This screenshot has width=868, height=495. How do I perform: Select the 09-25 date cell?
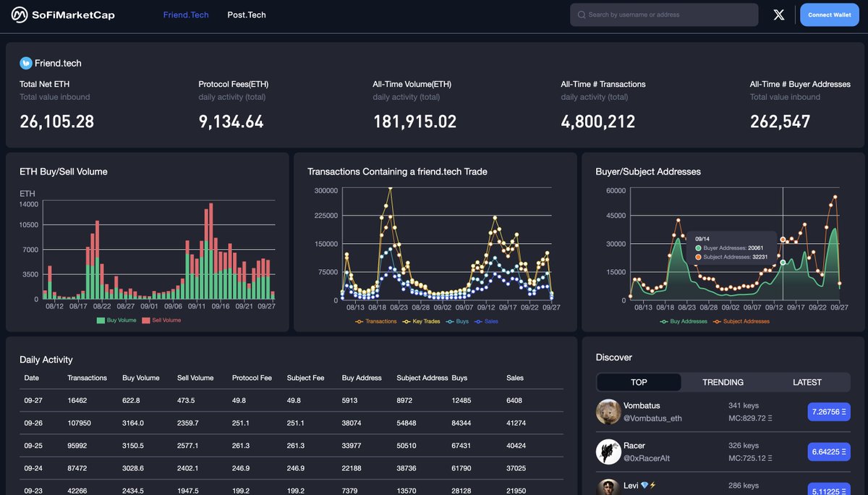coord(32,446)
